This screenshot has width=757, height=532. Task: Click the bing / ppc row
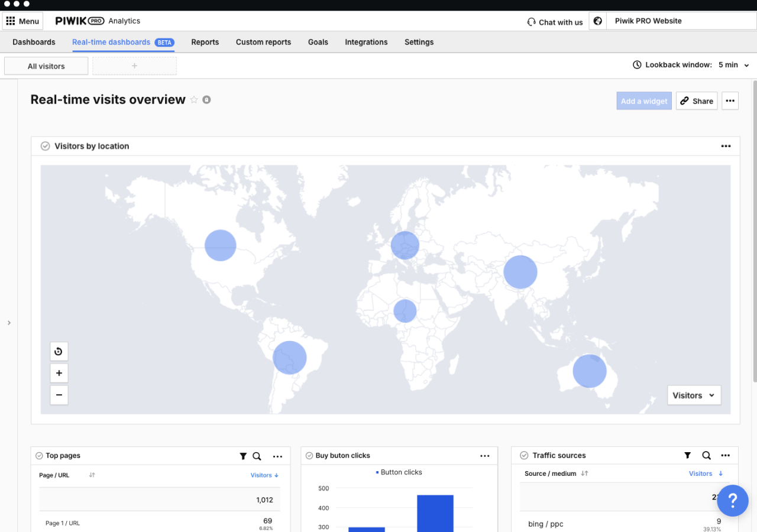click(x=624, y=524)
